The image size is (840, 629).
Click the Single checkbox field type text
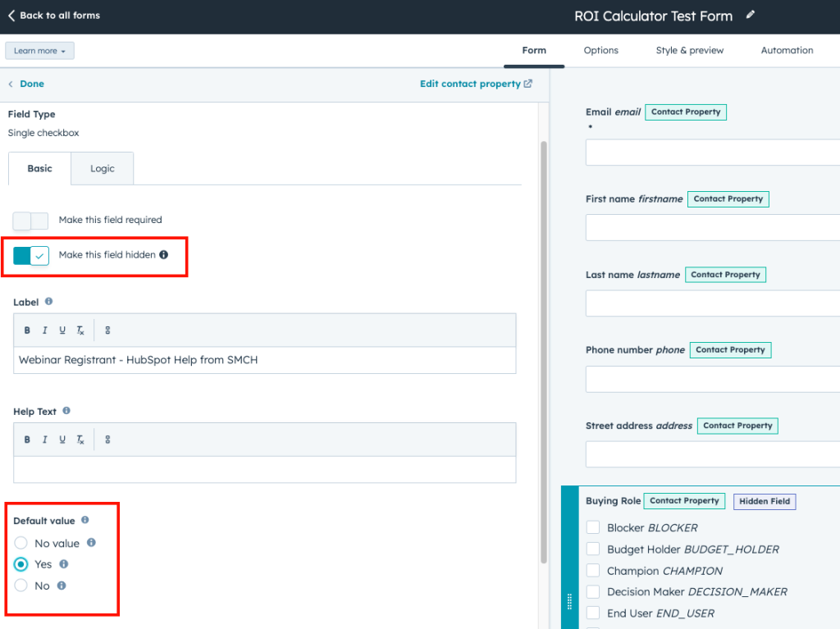(43, 133)
